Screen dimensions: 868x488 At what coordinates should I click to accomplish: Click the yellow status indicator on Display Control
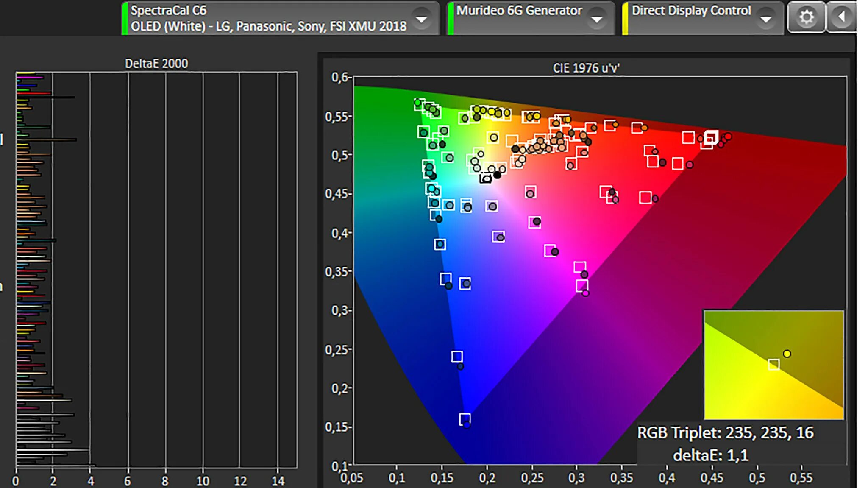(x=625, y=19)
